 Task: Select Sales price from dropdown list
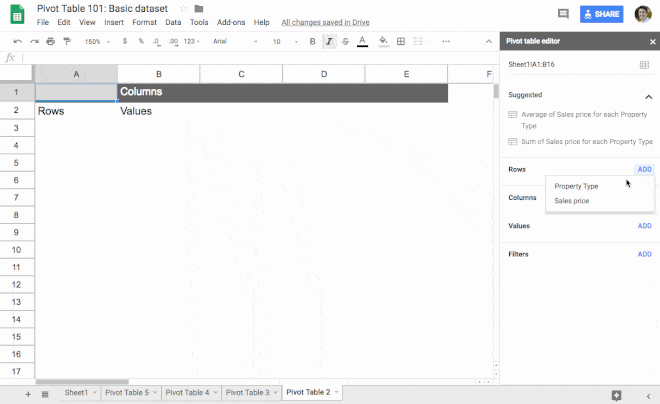(x=572, y=201)
